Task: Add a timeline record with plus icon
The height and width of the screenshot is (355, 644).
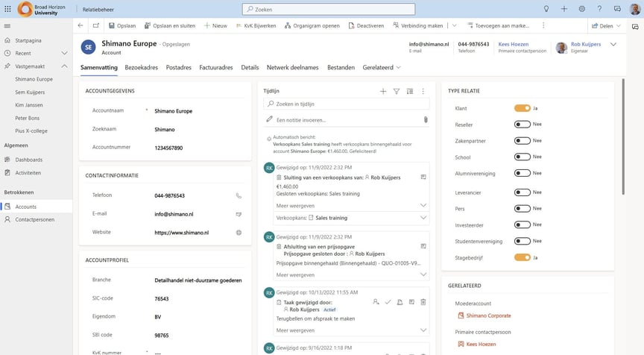Action: tap(383, 91)
